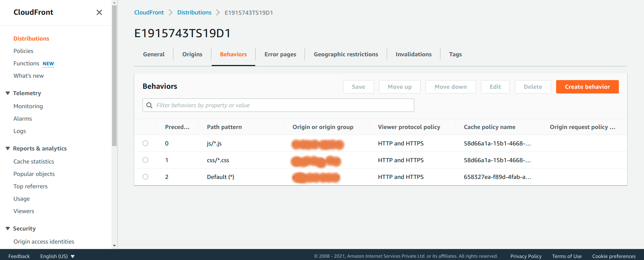Go to Geographic restrictions tab

click(346, 54)
